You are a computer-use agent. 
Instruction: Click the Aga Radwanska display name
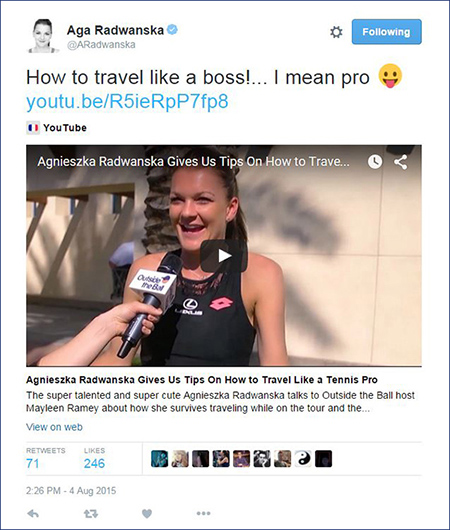click(x=115, y=30)
